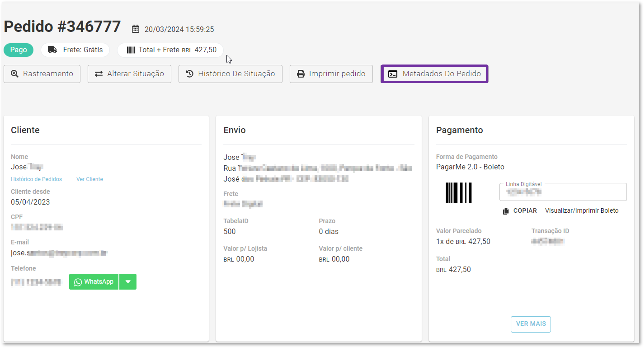This screenshot has height=348, width=644.
Task: Click the truck icon in Frete chip
Action: 52,50
